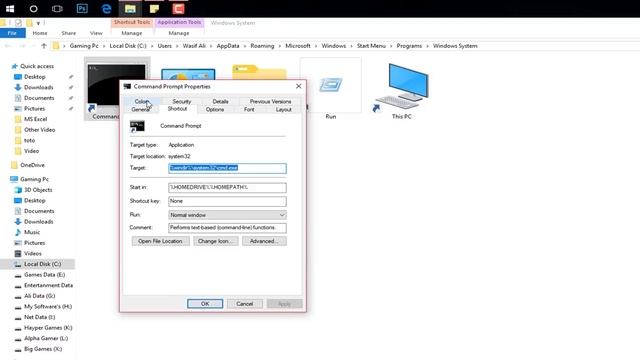Open the View ribbon tab
This screenshot has width=640, height=360.
96,33
